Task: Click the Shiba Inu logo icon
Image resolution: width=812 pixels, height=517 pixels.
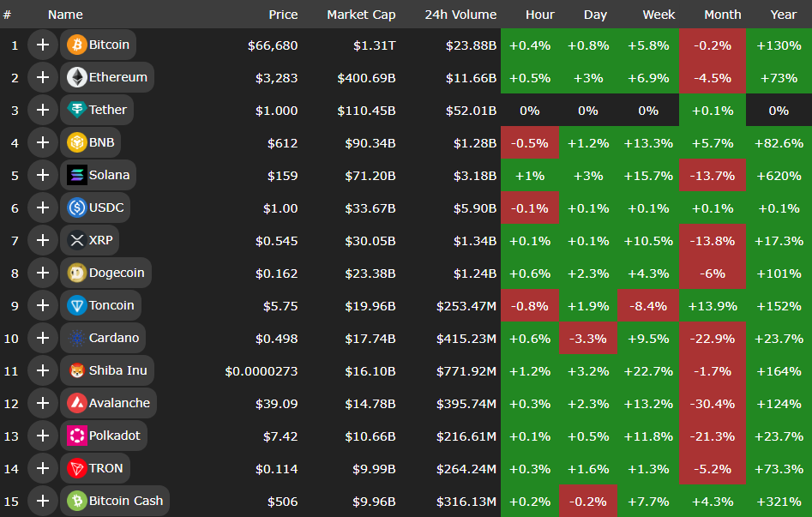Action: point(77,370)
